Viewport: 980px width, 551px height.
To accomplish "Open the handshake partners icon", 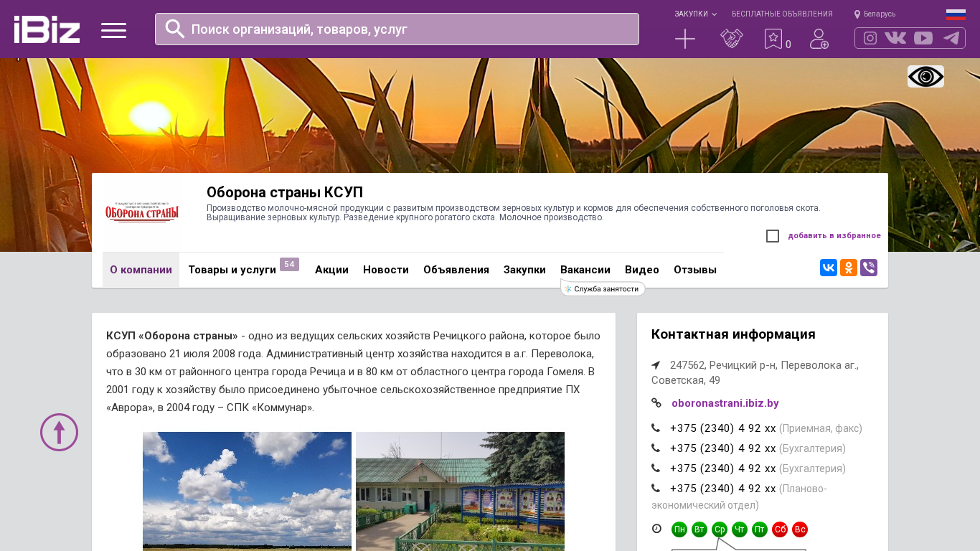I will [x=732, y=39].
